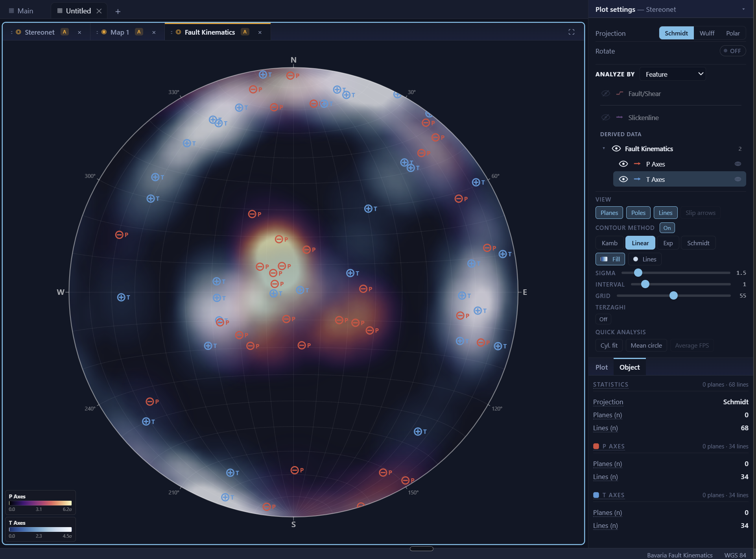756x559 pixels.
Task: Hide P Axes with eye icon
Action: pos(623,164)
